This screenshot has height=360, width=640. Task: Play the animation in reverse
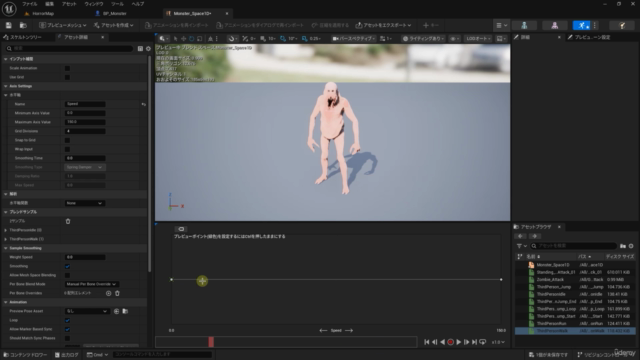442,342
